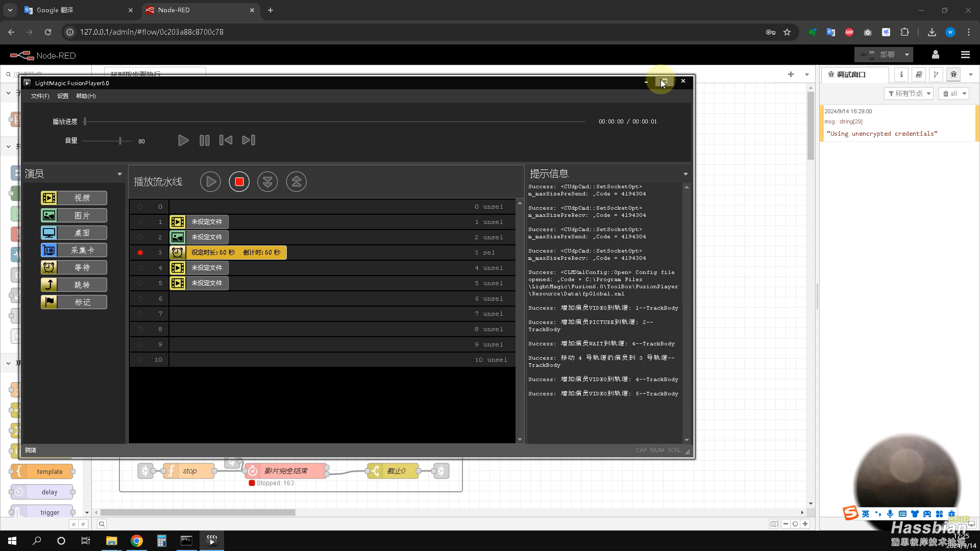Click the skip-to-next transport button

(249, 140)
